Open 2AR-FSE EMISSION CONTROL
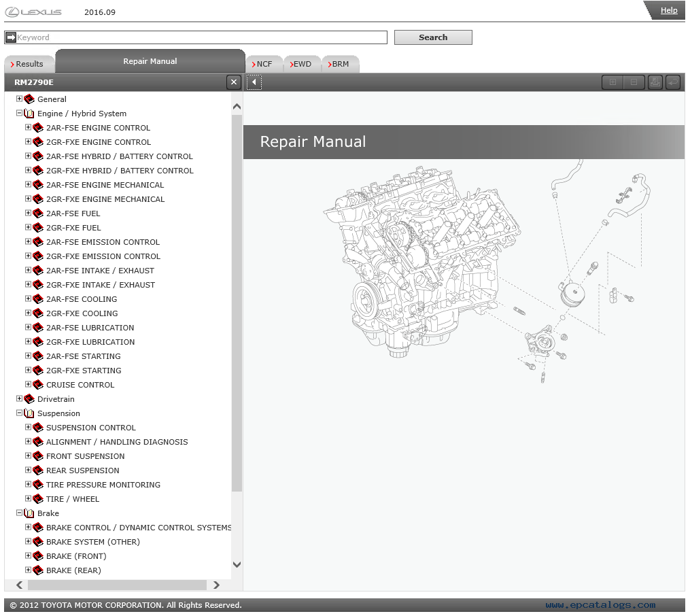 pos(103,242)
